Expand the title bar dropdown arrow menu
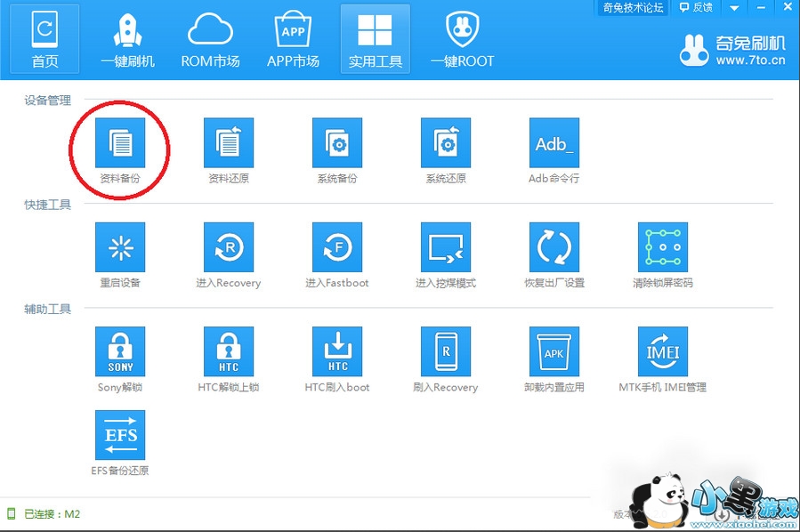Screen dimensions: 800x532 734,8
